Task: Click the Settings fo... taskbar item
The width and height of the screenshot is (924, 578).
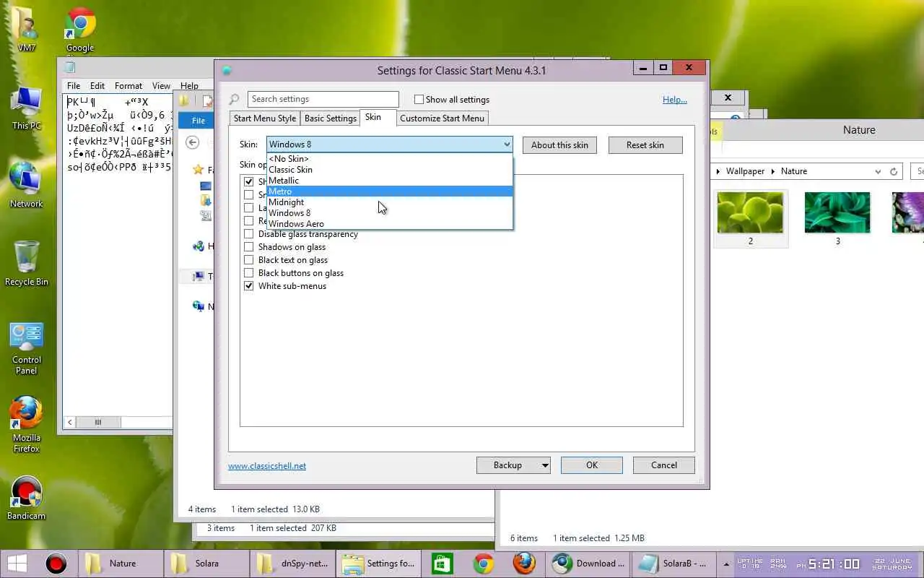Action: (x=380, y=564)
